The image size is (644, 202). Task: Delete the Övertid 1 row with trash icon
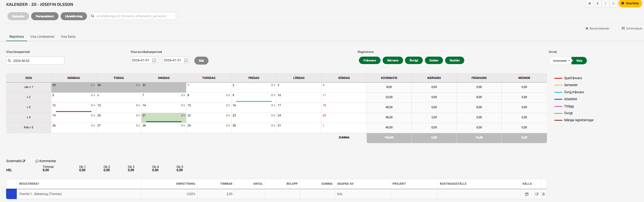[x=543, y=194]
